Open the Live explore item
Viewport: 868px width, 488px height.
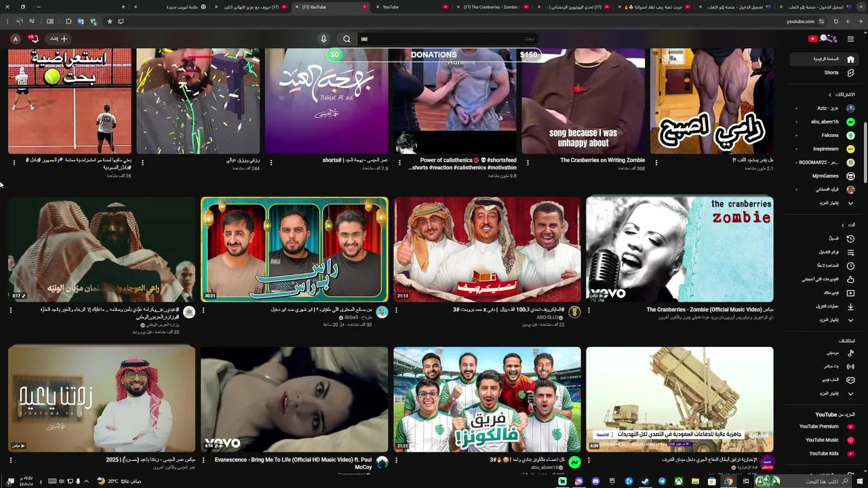click(x=825, y=366)
